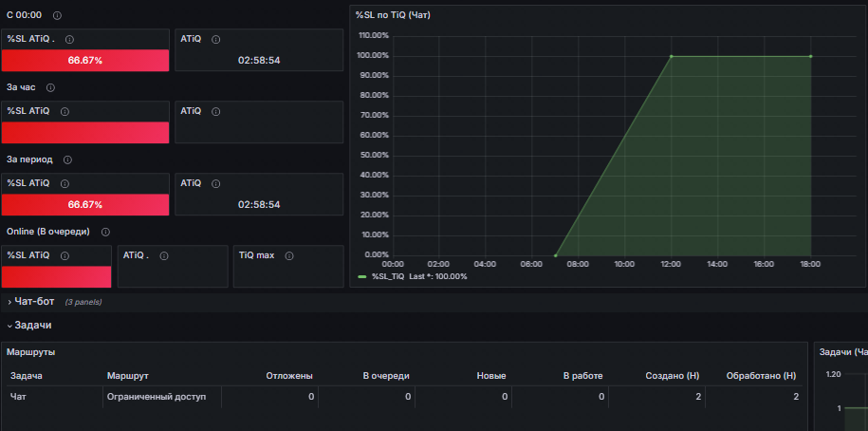868x431 pixels.
Task: Click info icon beside "За период" heading
Action: coord(67,159)
